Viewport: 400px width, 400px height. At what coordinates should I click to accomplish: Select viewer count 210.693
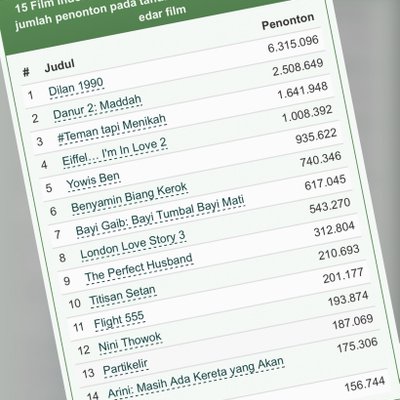pyautogui.click(x=339, y=253)
